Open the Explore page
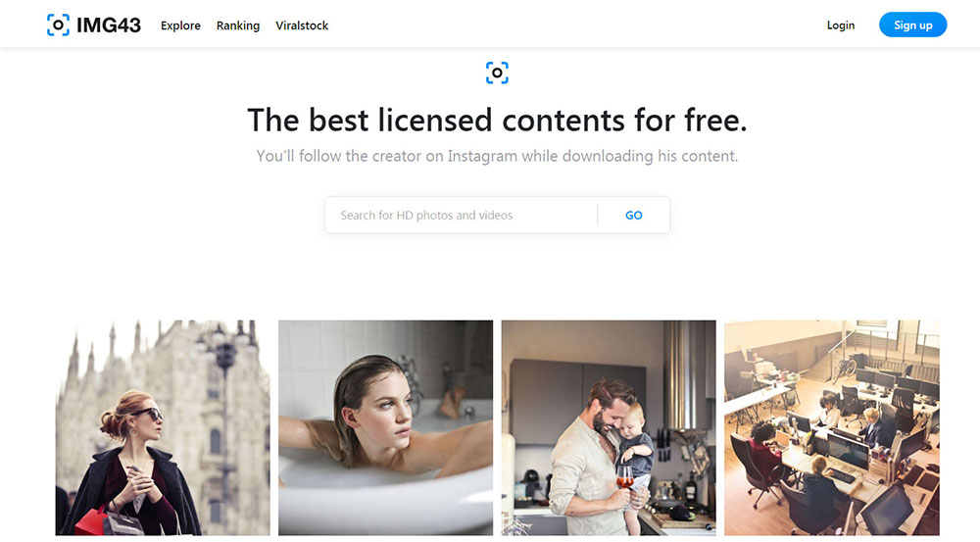Screen dimensions: 980x542 coord(180,25)
